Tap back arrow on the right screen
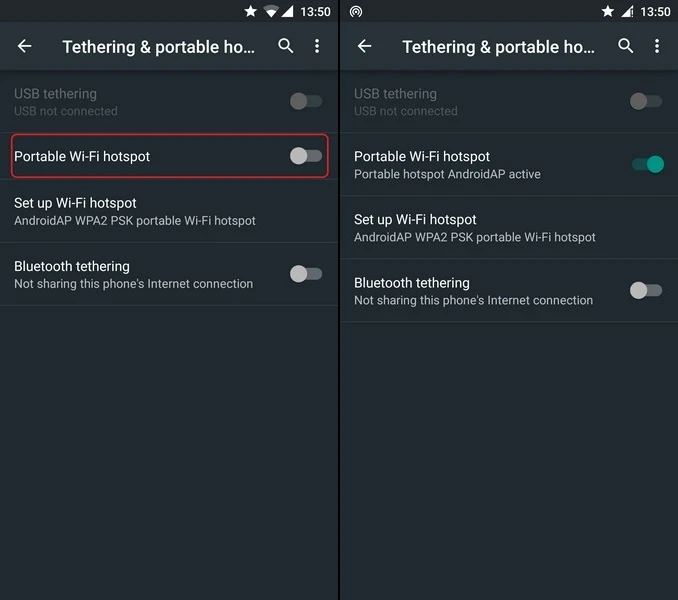 [365, 46]
